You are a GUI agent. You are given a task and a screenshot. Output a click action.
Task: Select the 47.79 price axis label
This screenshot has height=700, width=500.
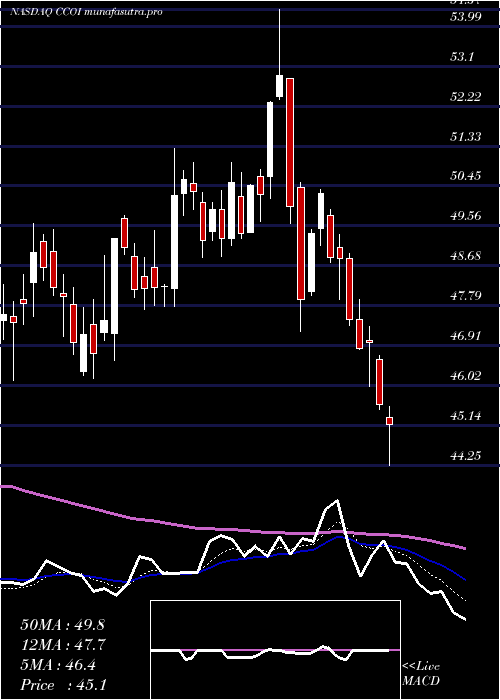(x=466, y=296)
